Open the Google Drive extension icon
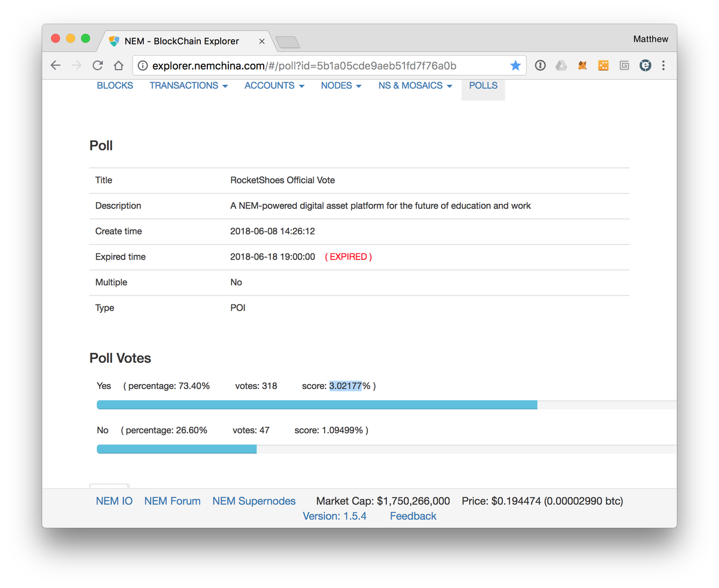The width and height of the screenshot is (719, 588). tap(561, 66)
